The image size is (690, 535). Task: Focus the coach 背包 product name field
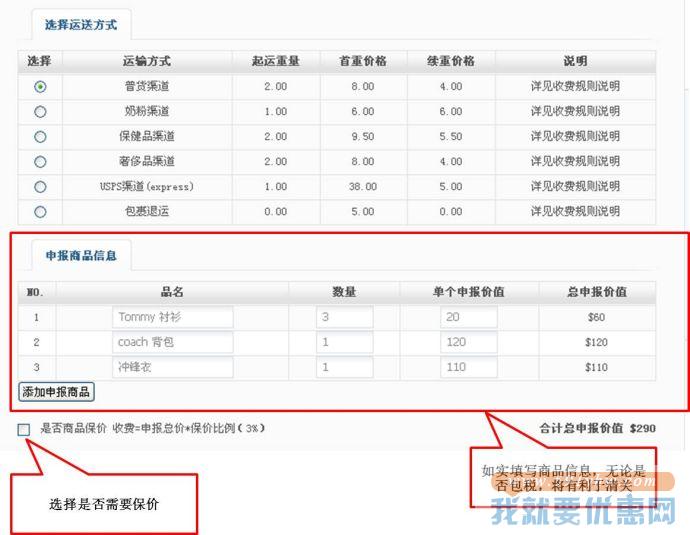[172, 342]
